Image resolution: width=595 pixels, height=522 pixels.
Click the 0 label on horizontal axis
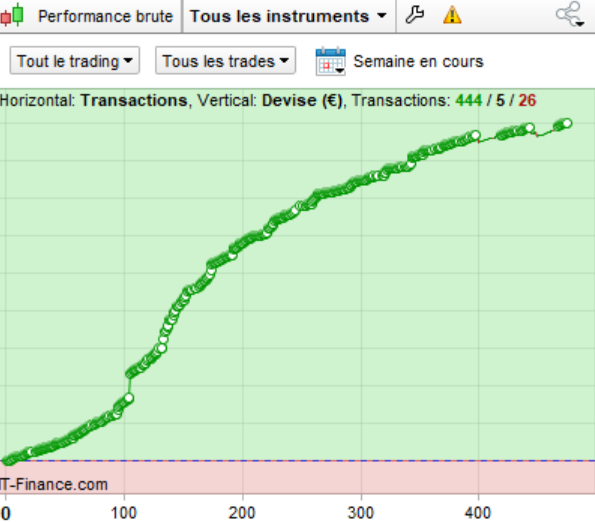tap(6, 513)
